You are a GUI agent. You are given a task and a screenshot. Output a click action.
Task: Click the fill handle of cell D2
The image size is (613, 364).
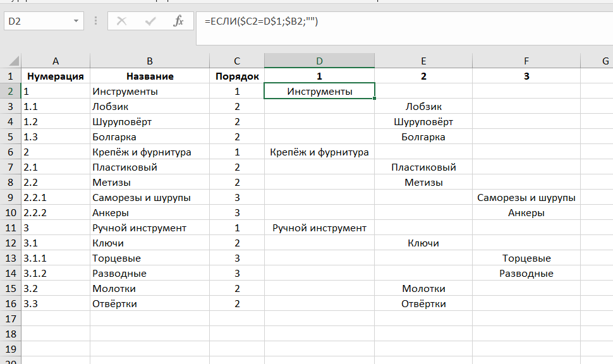(x=375, y=99)
